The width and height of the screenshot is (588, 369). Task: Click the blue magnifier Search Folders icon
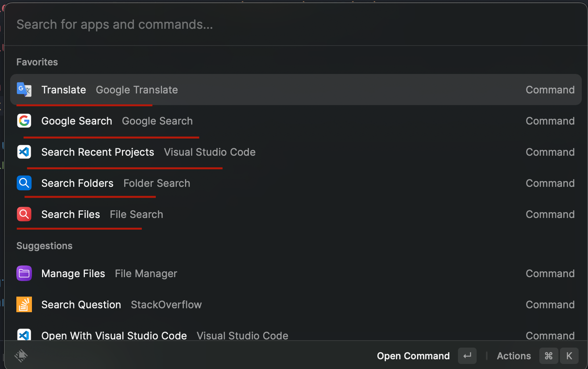[x=24, y=183]
